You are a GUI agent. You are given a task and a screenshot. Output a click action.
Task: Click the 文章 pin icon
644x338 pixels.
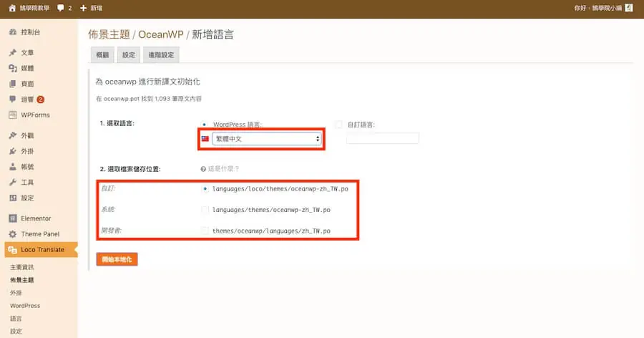[x=13, y=52]
